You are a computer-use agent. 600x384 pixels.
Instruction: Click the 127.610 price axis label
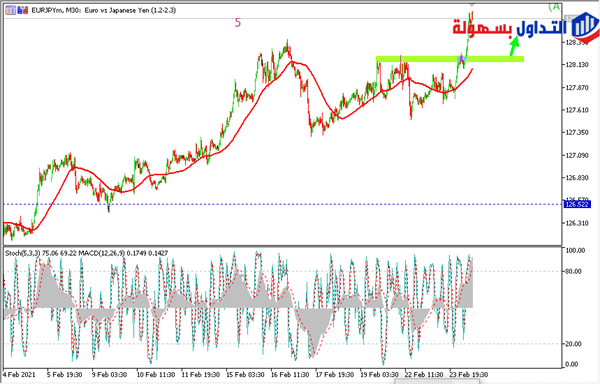point(577,110)
